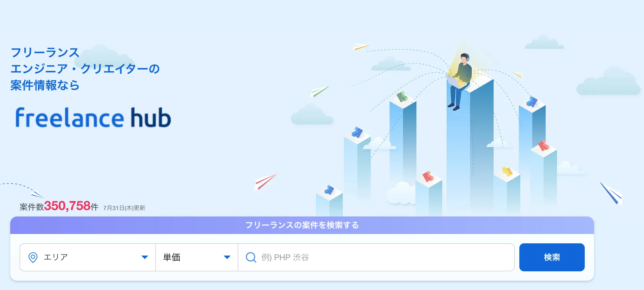Screen dimensions: 644x290
Task: Click the green block atop the tall tower
Action: (x=402, y=96)
